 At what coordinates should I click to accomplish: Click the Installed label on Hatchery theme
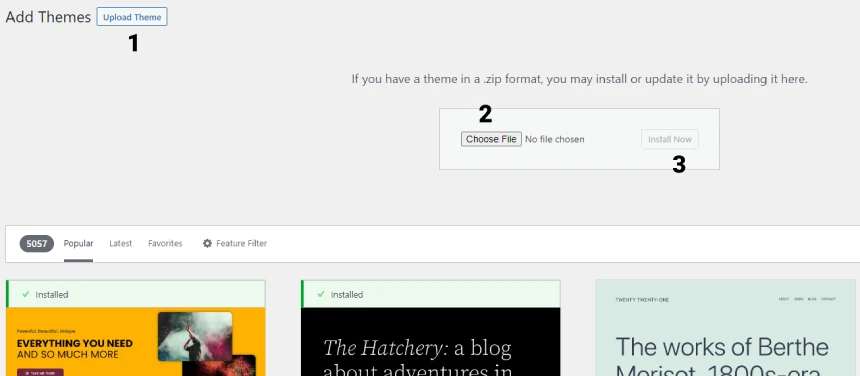coord(347,294)
